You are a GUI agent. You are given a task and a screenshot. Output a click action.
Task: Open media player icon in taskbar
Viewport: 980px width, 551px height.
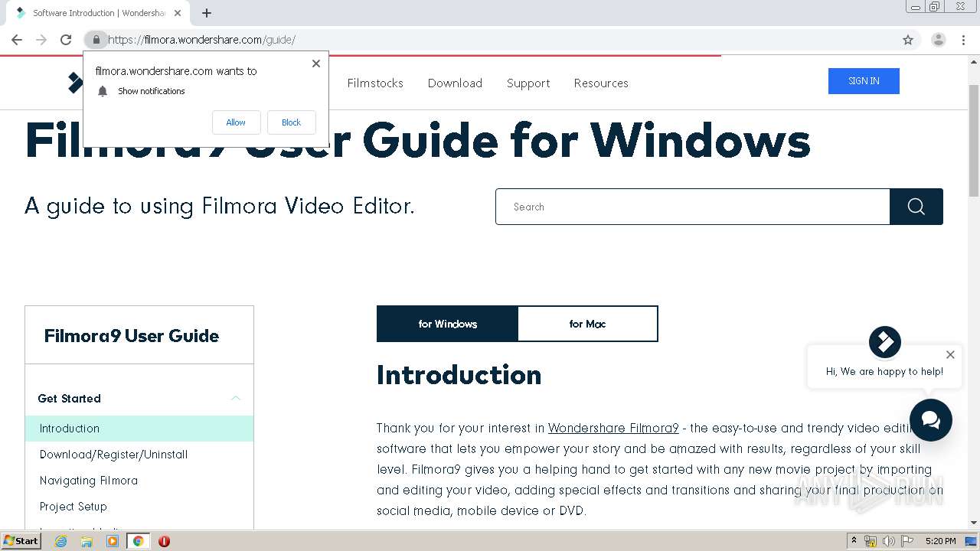tap(113, 541)
